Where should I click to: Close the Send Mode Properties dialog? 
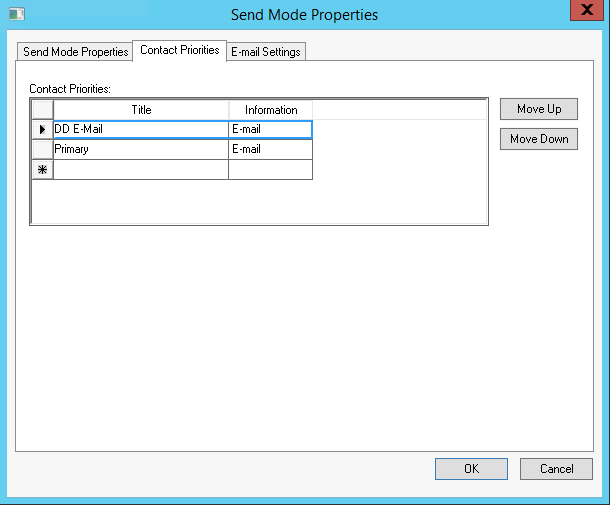585,12
